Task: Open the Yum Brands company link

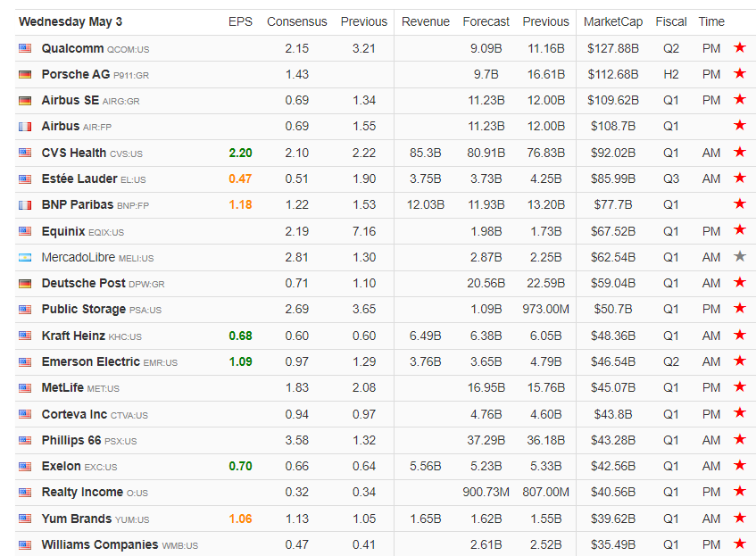Action: point(76,519)
